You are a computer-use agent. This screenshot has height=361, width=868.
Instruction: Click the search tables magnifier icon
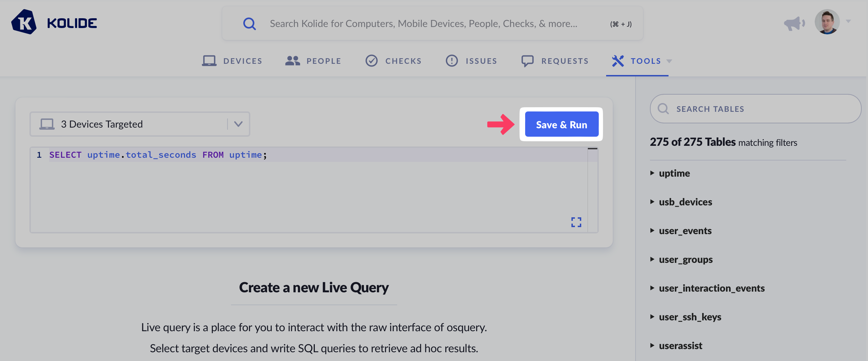[x=663, y=109]
